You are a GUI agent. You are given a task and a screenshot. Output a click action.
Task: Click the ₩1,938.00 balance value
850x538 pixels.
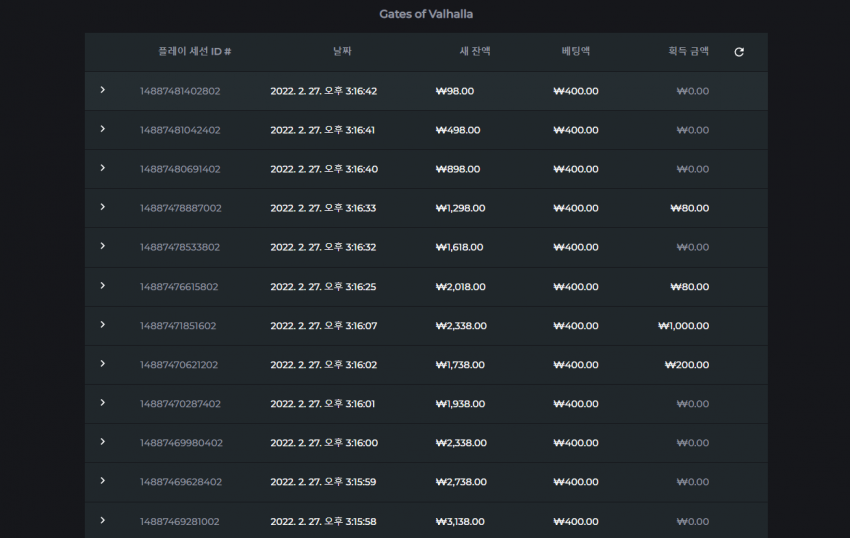[x=460, y=404]
